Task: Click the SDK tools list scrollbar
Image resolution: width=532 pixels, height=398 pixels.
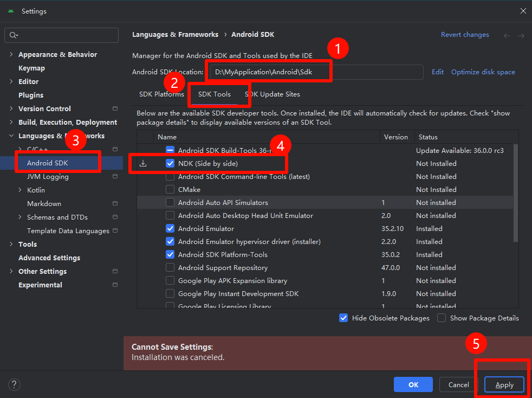Action: pyautogui.click(x=516, y=193)
